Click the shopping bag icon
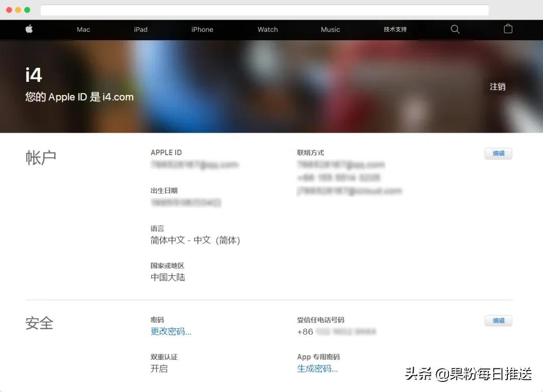543x392 pixels. click(x=508, y=29)
